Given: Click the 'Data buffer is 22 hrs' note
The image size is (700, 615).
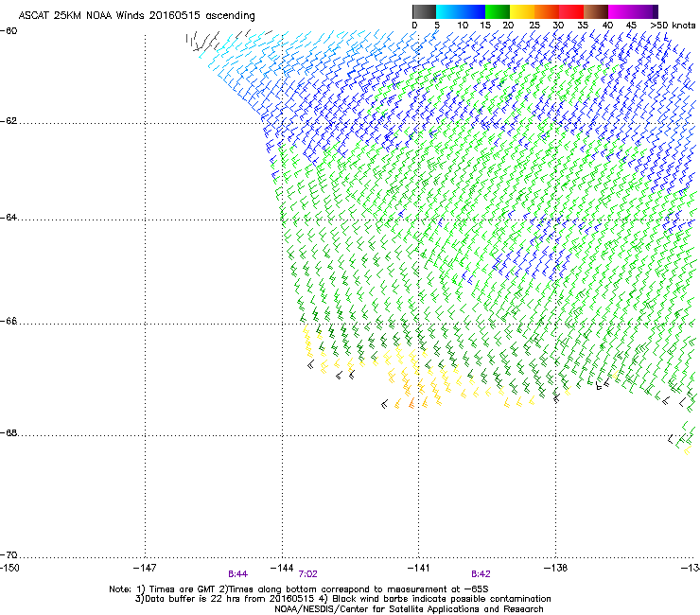Looking at the screenshot, I should point(342,599).
